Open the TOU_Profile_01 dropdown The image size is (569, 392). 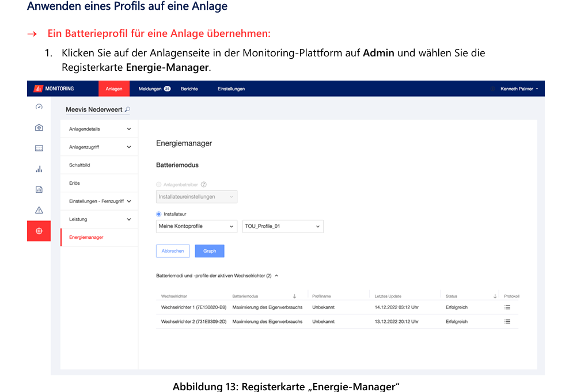tap(283, 227)
